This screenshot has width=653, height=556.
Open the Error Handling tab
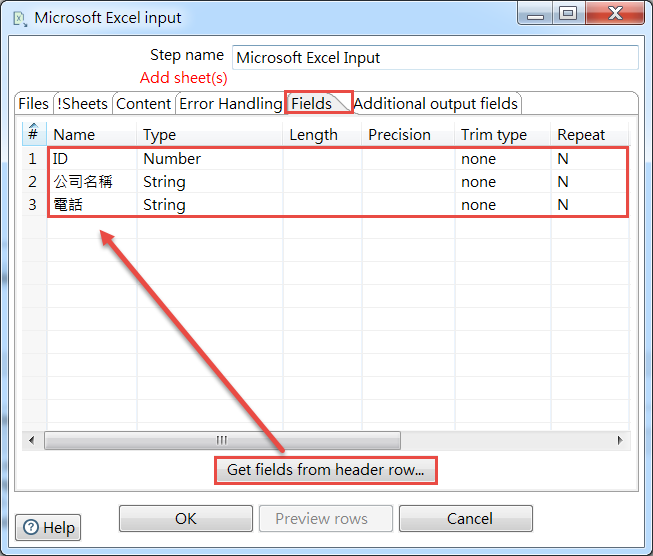point(231,104)
